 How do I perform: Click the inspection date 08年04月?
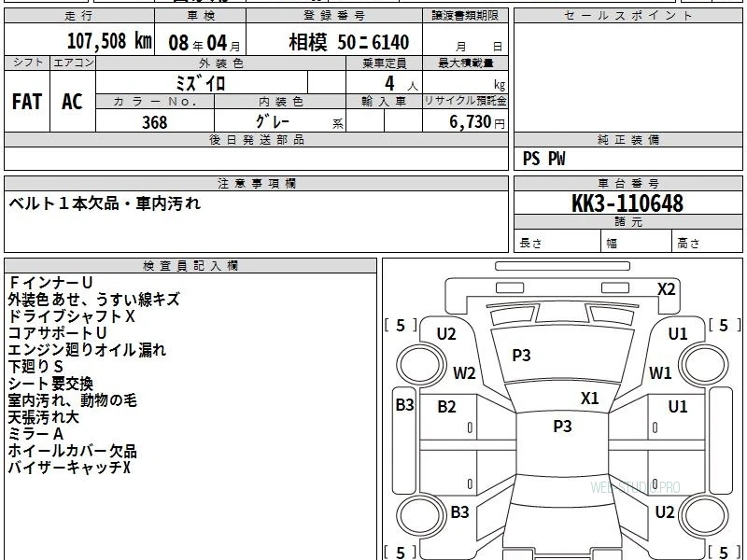coord(204,43)
